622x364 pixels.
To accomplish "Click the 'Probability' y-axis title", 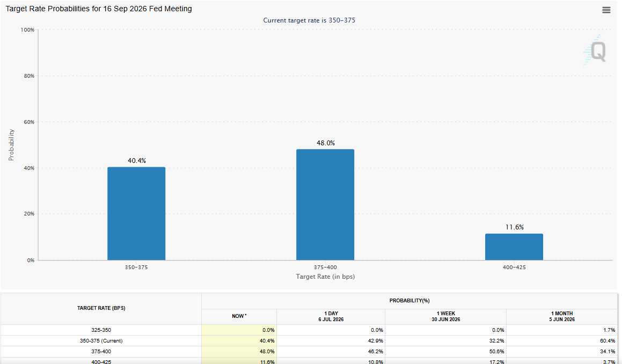I will tap(11, 145).
